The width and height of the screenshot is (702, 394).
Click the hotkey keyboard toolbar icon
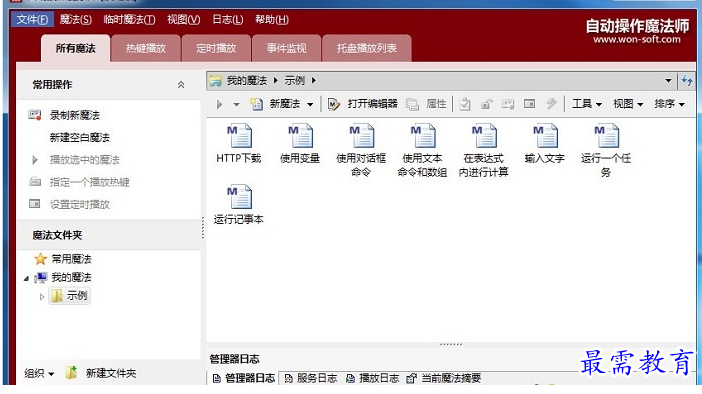[508, 104]
